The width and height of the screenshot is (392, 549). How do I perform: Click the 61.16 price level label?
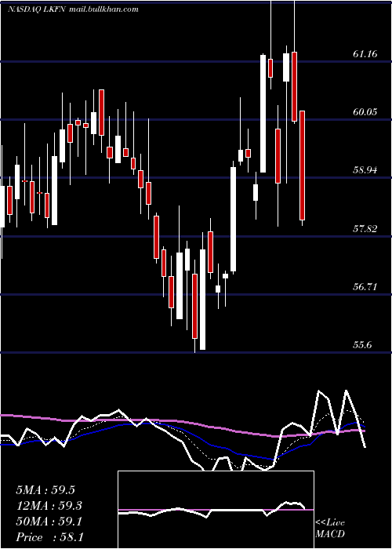(x=365, y=54)
